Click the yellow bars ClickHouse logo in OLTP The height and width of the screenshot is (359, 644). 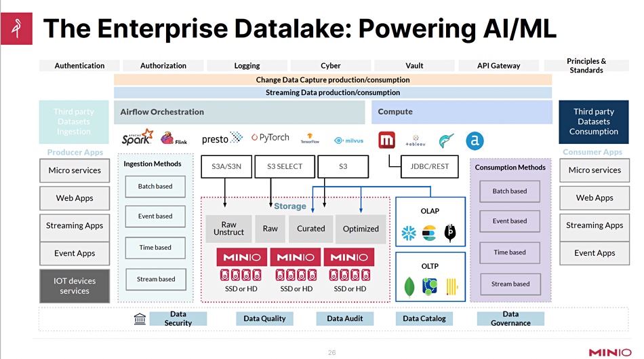(x=451, y=287)
